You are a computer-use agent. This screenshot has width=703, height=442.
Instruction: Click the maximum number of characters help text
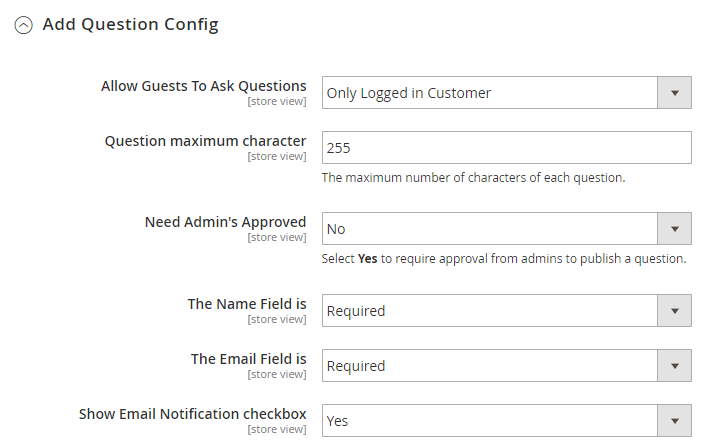(473, 178)
